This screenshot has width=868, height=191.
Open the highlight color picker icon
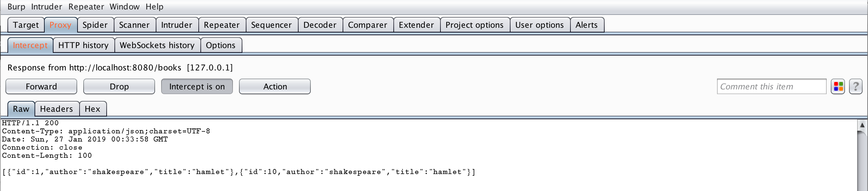click(x=838, y=87)
